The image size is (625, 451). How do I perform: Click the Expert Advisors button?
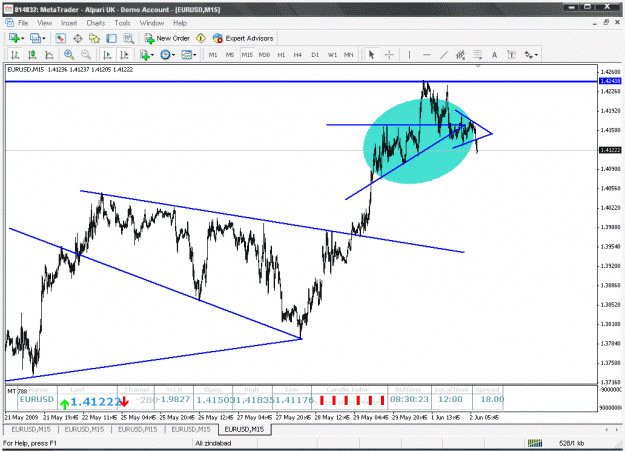243,38
